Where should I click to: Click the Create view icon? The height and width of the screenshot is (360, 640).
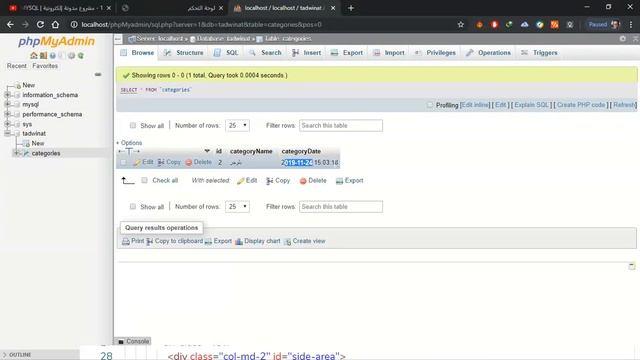[x=287, y=241]
